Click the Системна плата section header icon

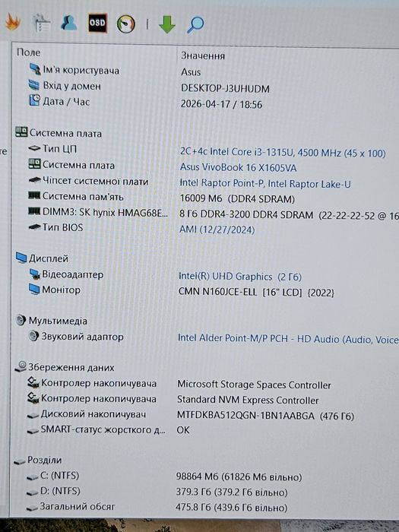pos(21,132)
